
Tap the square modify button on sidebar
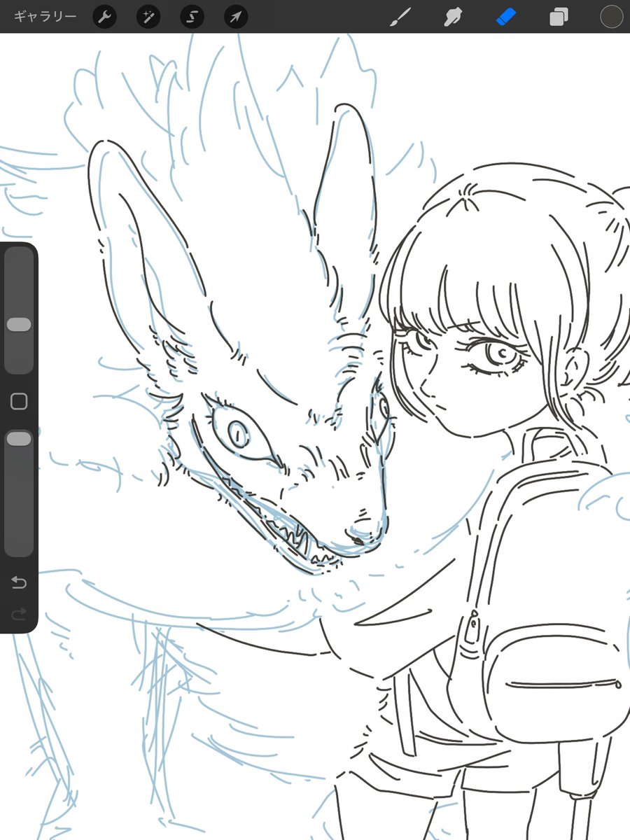(x=19, y=401)
